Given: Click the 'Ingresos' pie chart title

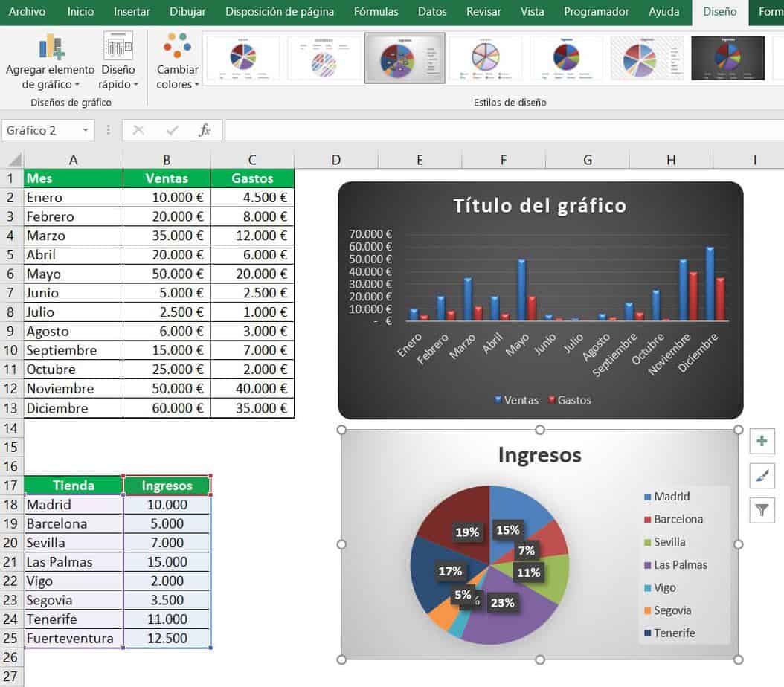Looking at the screenshot, I should pos(539,455).
